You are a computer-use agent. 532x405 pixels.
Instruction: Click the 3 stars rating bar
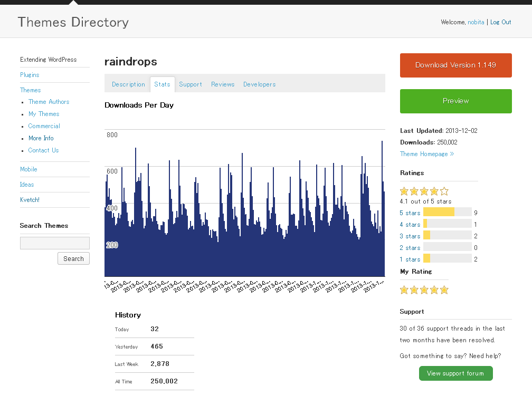tap(447, 235)
